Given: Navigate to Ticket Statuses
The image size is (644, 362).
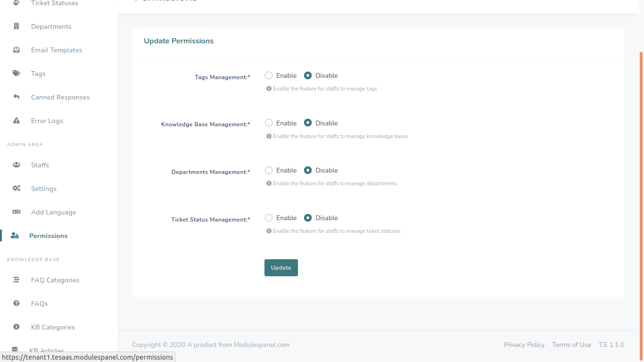Looking at the screenshot, I should click(x=54, y=3).
